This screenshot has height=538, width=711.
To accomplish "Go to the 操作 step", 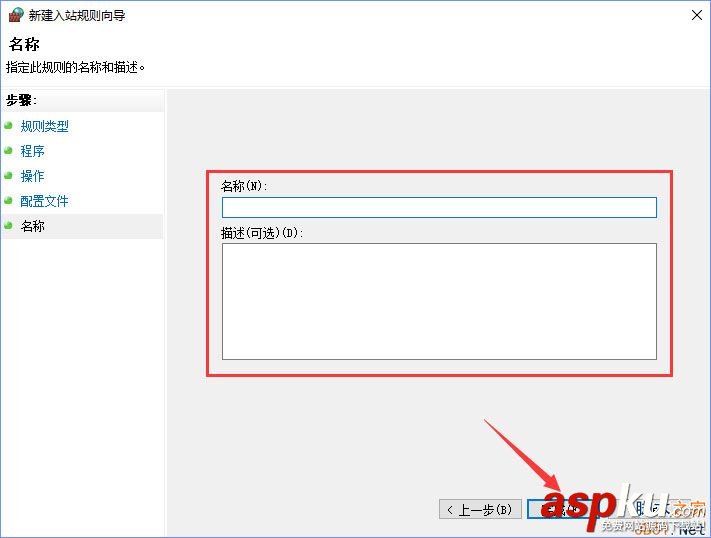I will [x=32, y=176].
